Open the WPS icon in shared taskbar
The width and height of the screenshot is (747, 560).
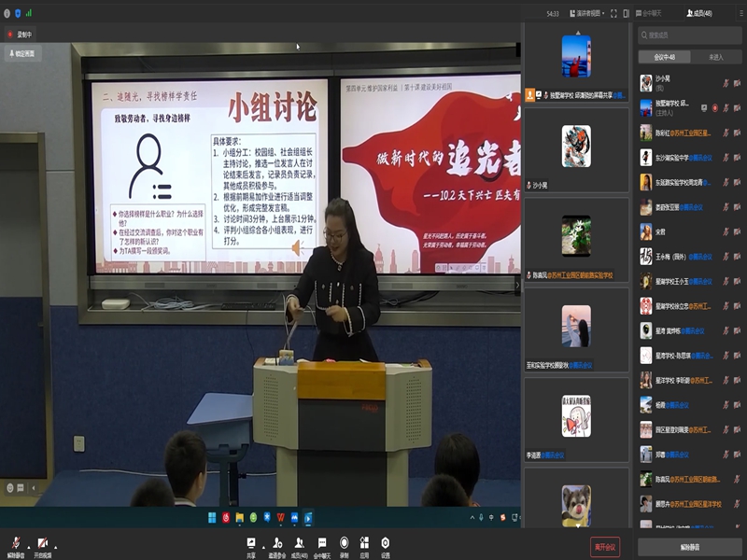(x=281, y=518)
